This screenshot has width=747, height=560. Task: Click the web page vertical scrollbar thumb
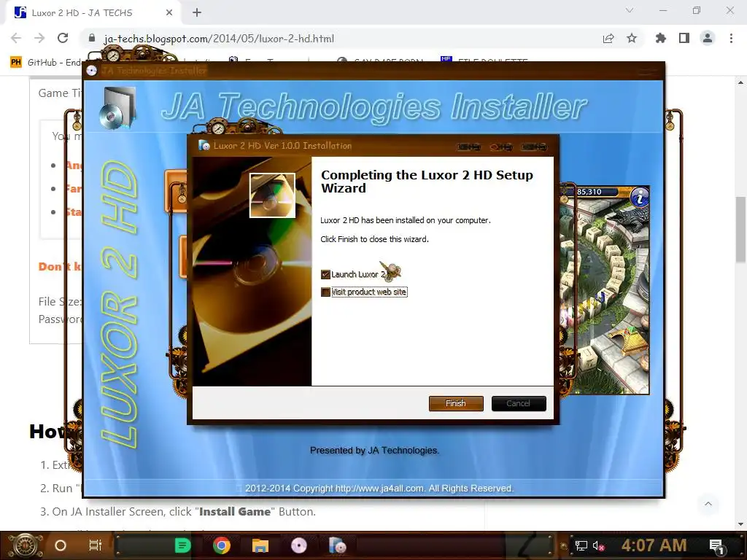pos(740,229)
